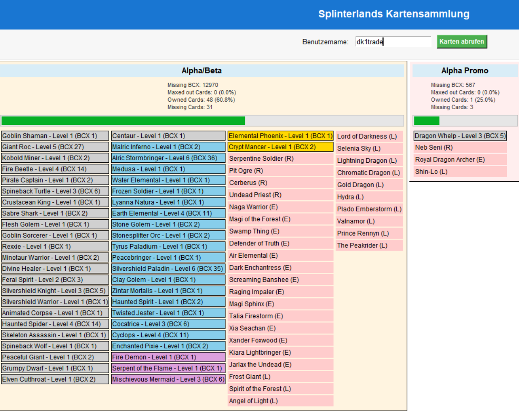519x420 pixels.
Task: Click the Earth Elemental Level 4 card
Action: tap(168, 213)
